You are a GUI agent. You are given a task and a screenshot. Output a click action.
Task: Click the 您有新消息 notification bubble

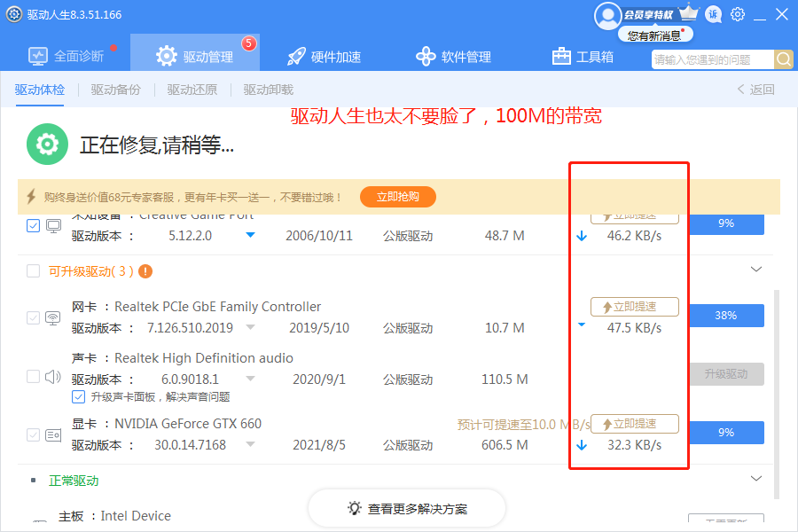pyautogui.click(x=655, y=35)
